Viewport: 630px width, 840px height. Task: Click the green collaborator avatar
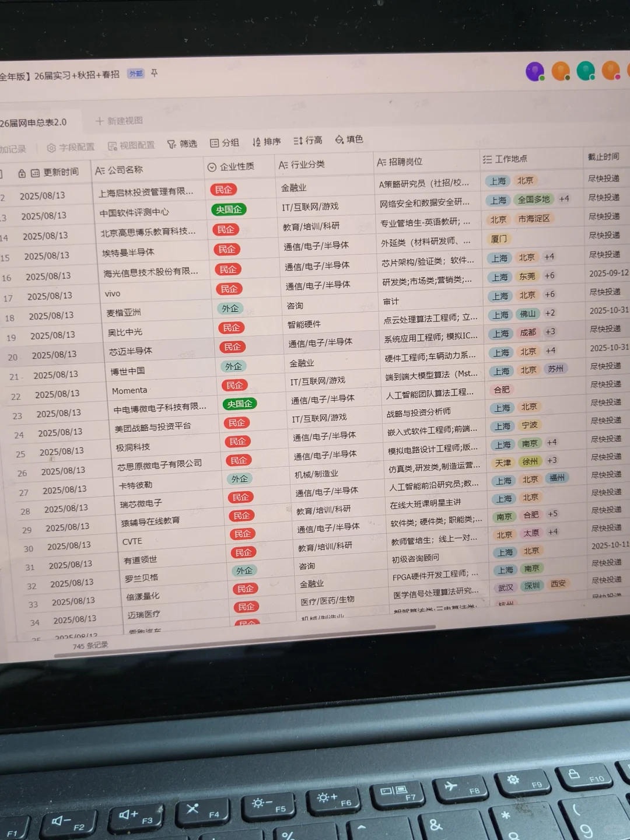586,71
